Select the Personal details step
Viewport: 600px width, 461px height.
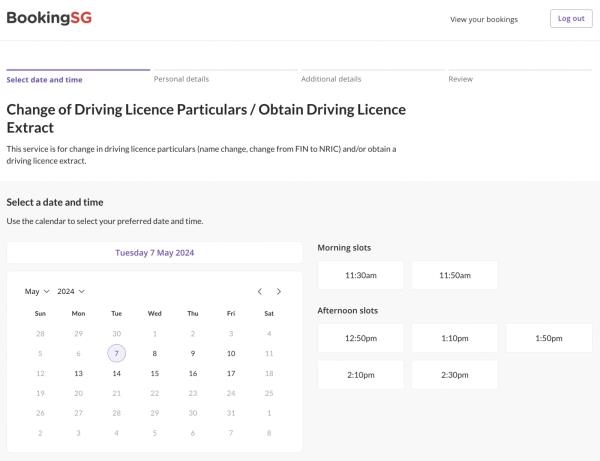(182, 79)
